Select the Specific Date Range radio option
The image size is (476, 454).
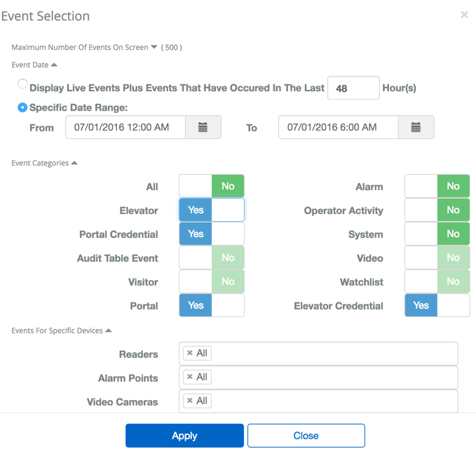[x=23, y=107]
